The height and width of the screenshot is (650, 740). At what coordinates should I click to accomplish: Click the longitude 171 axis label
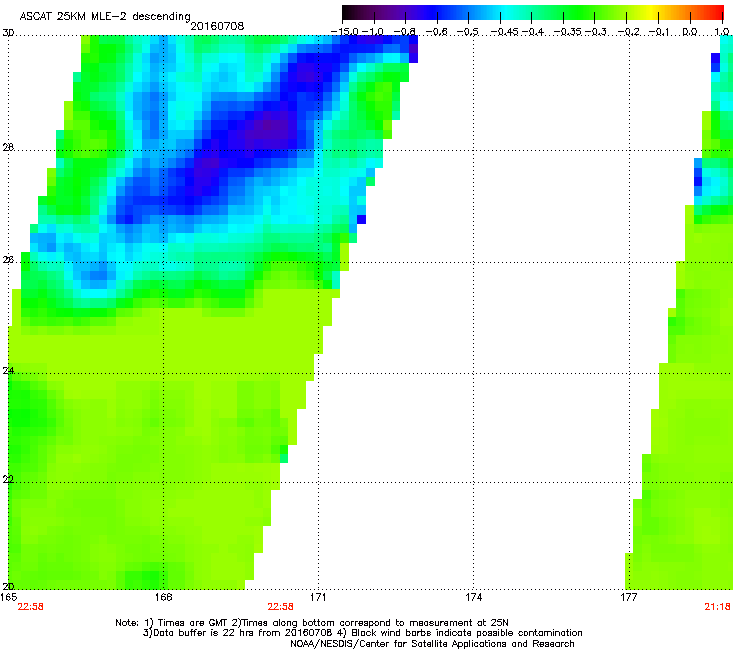pos(318,597)
